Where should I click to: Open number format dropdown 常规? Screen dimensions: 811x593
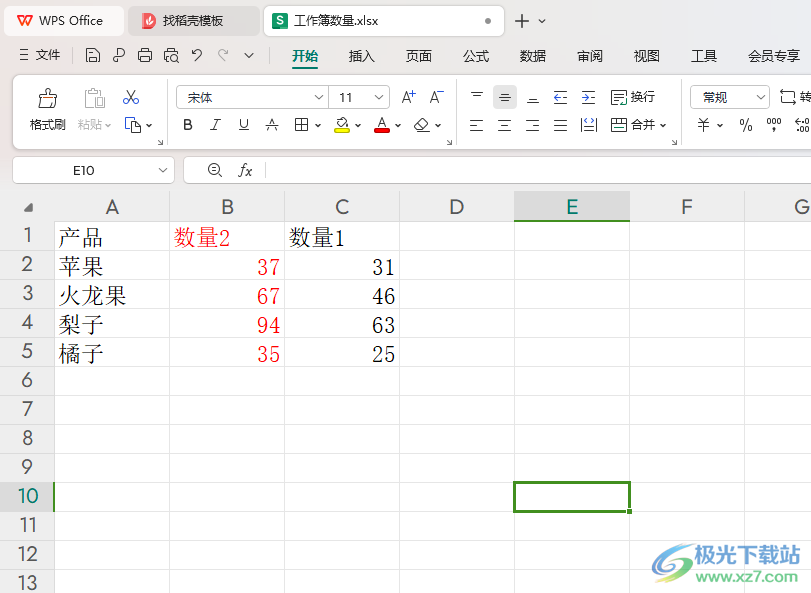(760, 97)
